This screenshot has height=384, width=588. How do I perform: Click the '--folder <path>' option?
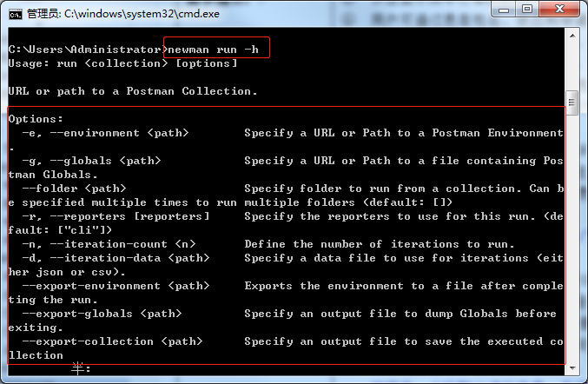point(74,189)
